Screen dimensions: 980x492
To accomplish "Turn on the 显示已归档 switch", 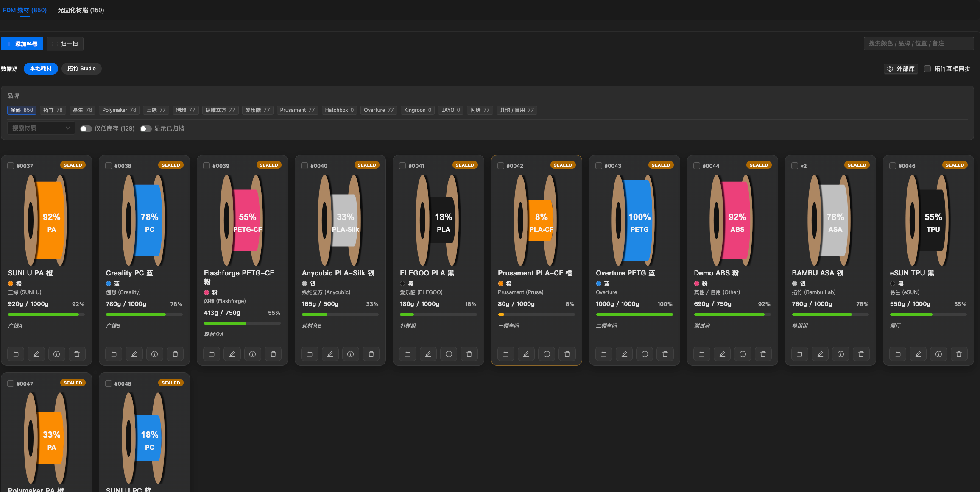I will [x=146, y=129].
